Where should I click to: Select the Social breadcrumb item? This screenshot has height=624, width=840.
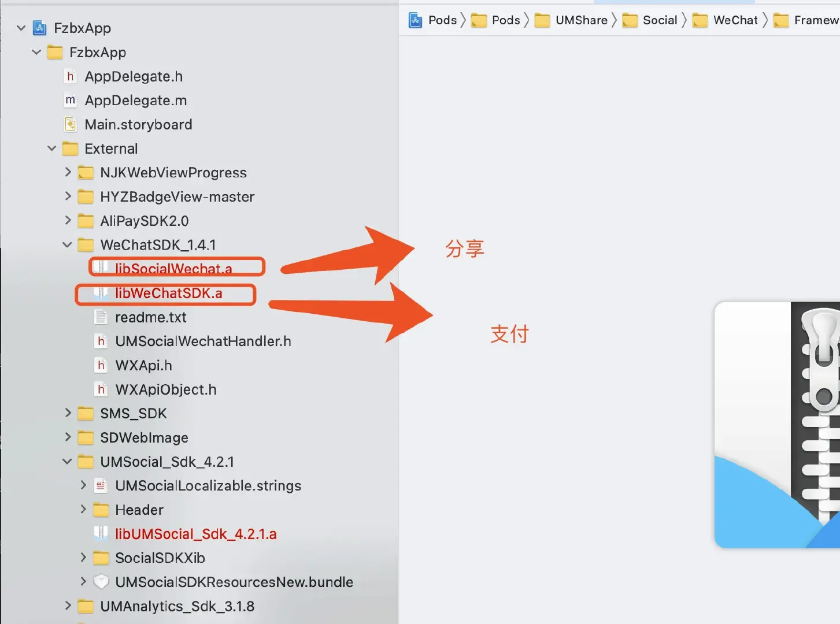(660, 20)
